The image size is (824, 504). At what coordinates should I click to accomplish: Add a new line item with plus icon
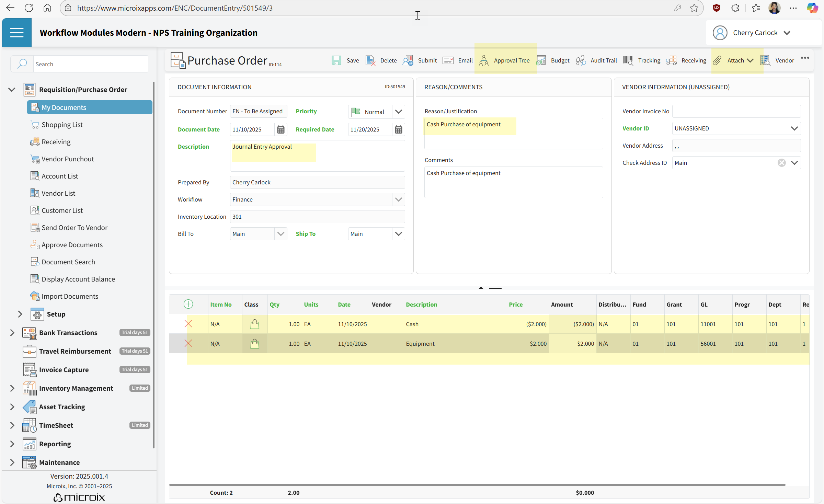(188, 304)
